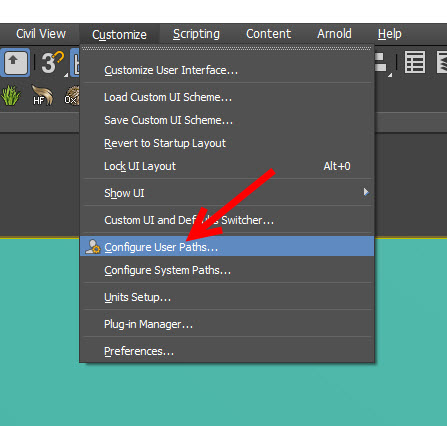Click the HF hair and fur icon

click(42, 96)
